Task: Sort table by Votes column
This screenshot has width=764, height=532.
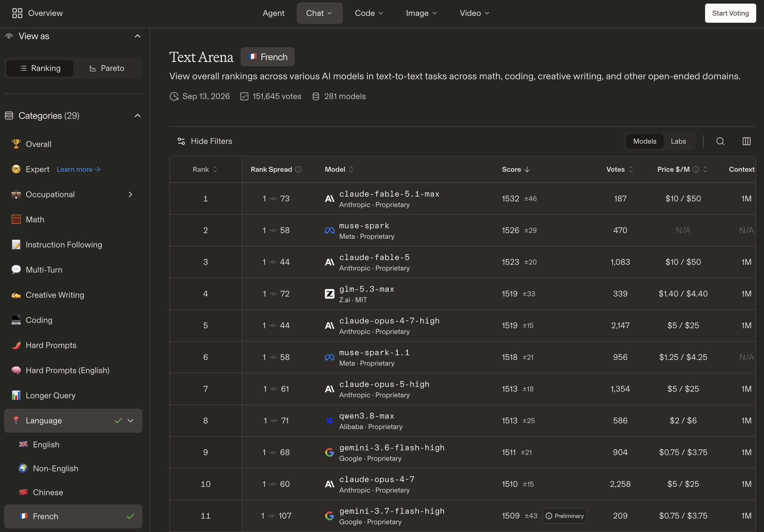Action: 619,169
